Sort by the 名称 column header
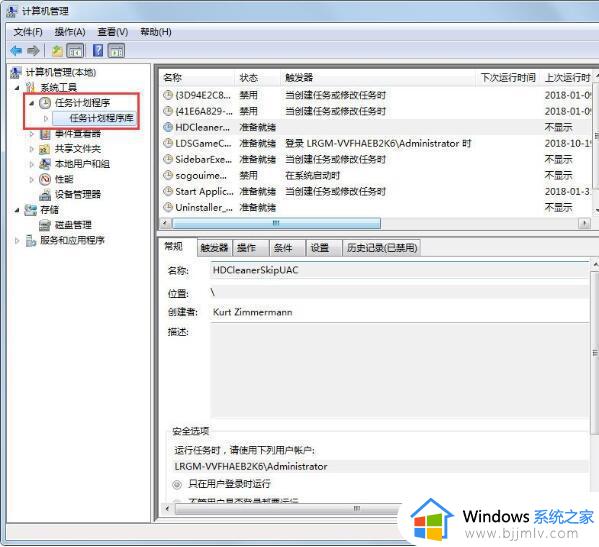Screen dimensions: 599x547 pyautogui.click(x=197, y=78)
